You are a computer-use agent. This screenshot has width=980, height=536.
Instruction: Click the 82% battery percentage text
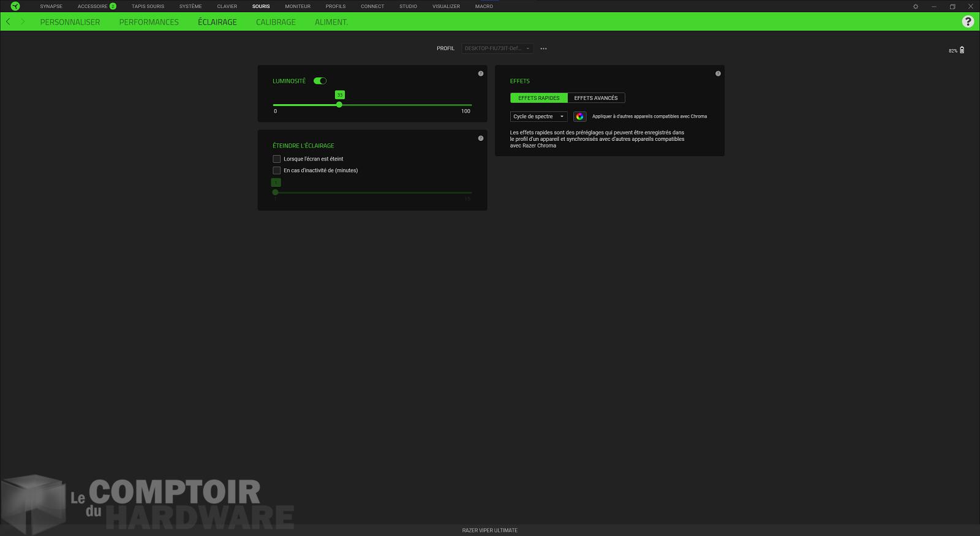click(953, 51)
